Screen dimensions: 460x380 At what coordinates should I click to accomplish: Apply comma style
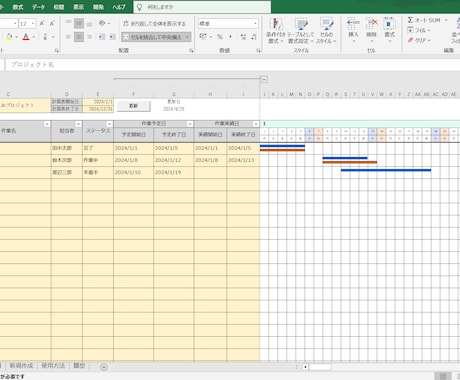pos(230,37)
